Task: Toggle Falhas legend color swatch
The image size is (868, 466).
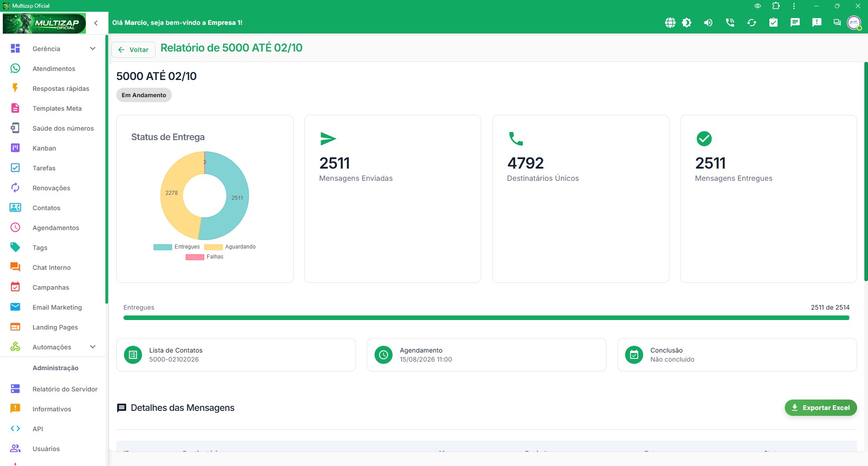Action: click(x=195, y=257)
